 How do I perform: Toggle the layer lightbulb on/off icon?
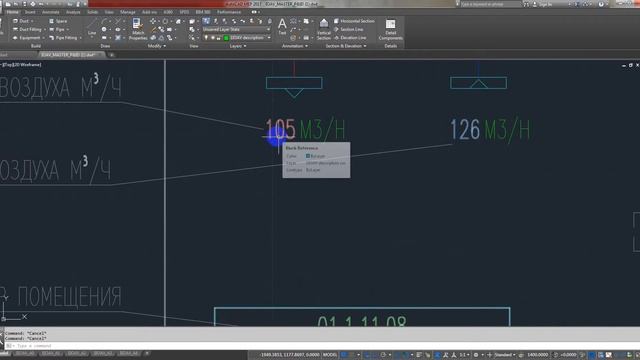206,38
